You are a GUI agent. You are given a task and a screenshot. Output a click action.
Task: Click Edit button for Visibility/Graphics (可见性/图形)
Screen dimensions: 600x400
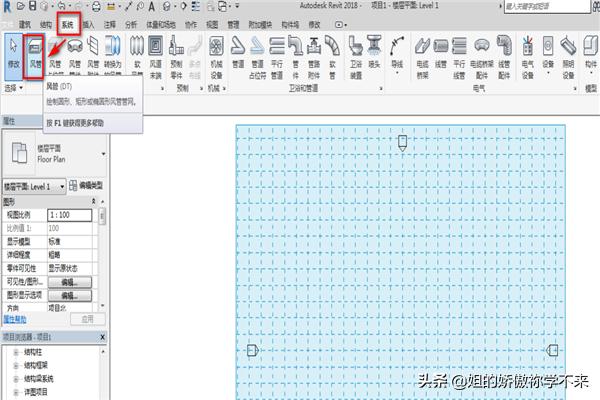coord(70,282)
